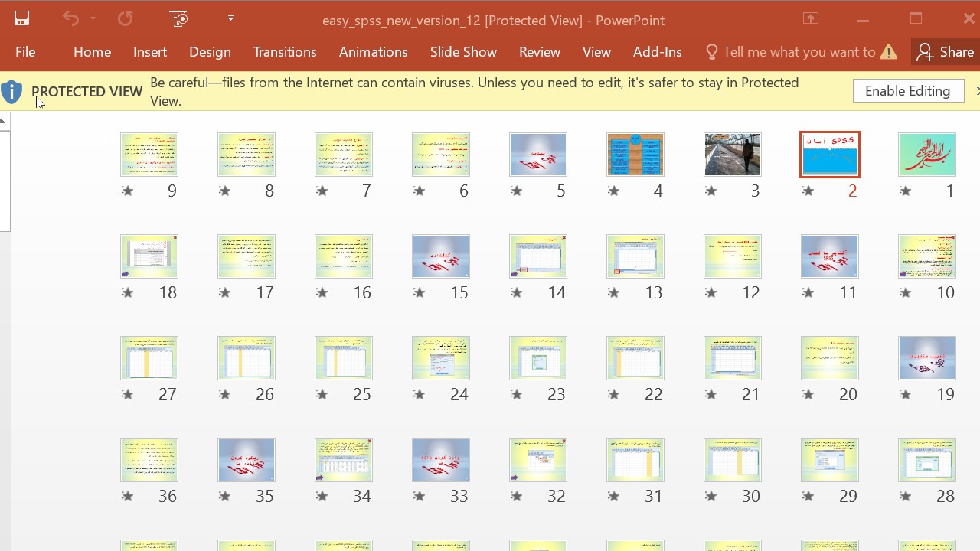The height and width of the screenshot is (551, 980).
Task: Select slide 3 photo thumbnail
Action: 732,155
